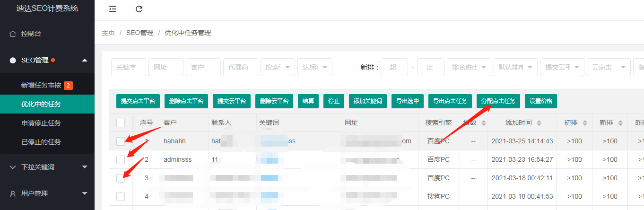Open 新增任务审核 in the sidebar
Screen dimensions: 644x210
41,86
